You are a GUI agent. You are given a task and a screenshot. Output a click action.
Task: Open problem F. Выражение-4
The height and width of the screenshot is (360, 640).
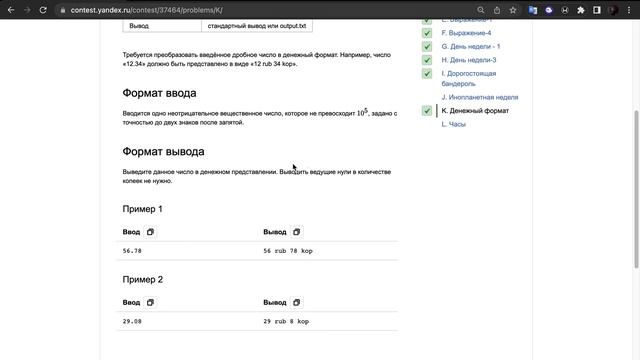pos(466,33)
